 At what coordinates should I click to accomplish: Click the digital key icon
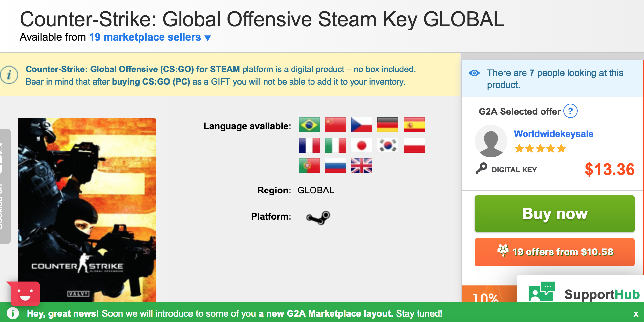click(x=482, y=169)
